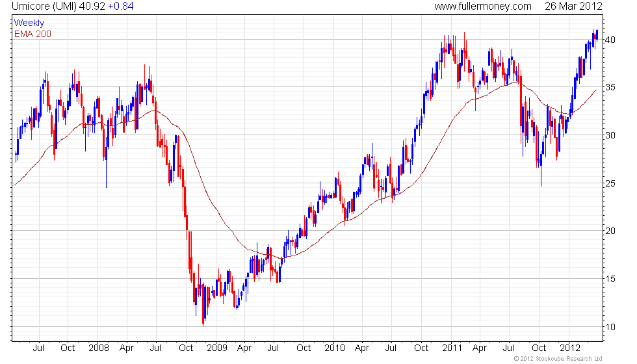The height and width of the screenshot is (364, 637).
Task: Select the price value 40.92
Action: [x=92, y=6]
